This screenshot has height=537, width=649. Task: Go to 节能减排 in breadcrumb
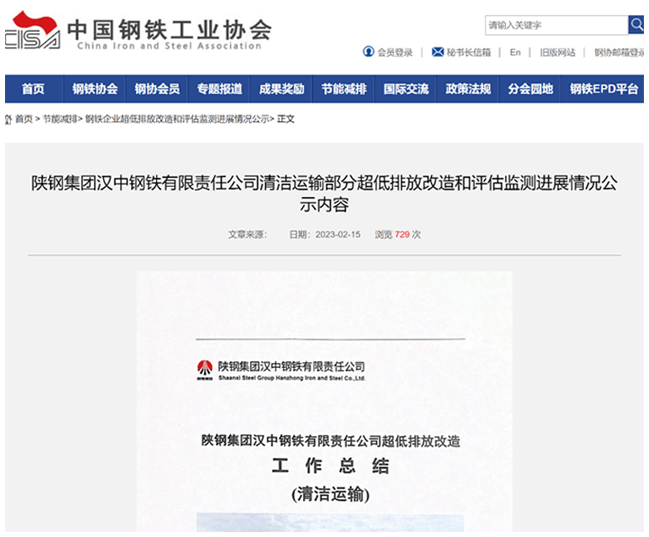60,119
